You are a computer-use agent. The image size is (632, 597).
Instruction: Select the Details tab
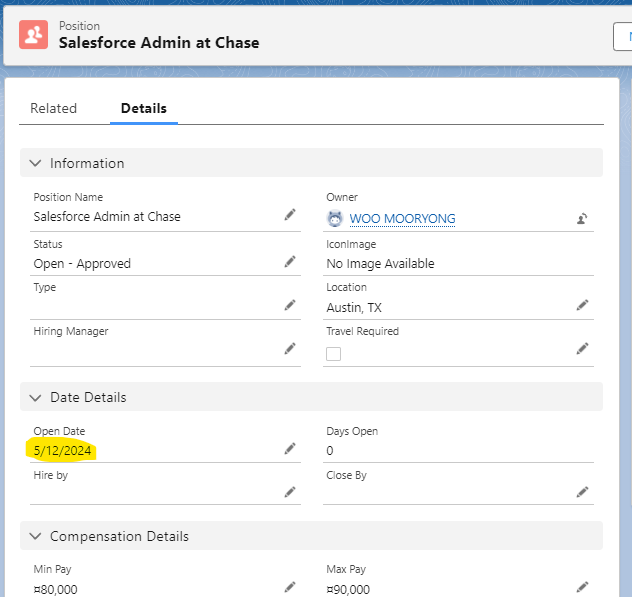(x=143, y=108)
